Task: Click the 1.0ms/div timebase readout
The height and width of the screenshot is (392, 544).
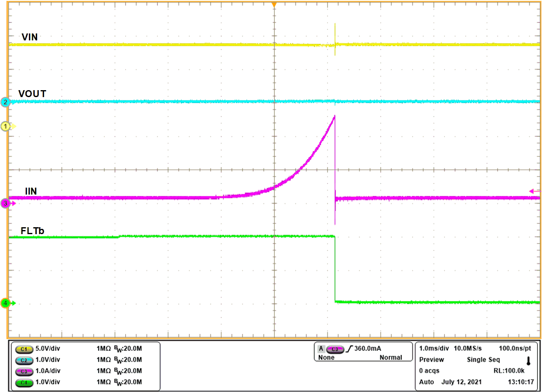Action: 434,349
